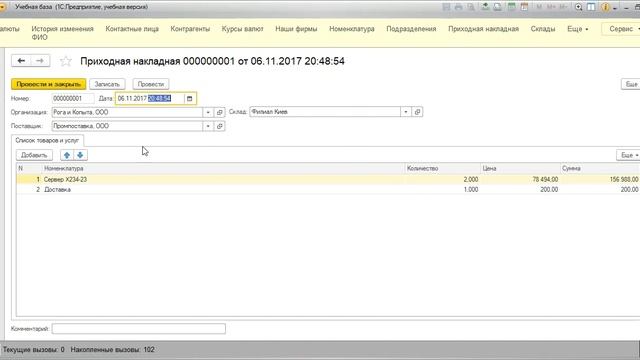The image size is (640, 360).
Task: Click the Save (floppy disk) icon in the title bar
Action: (446, 7)
